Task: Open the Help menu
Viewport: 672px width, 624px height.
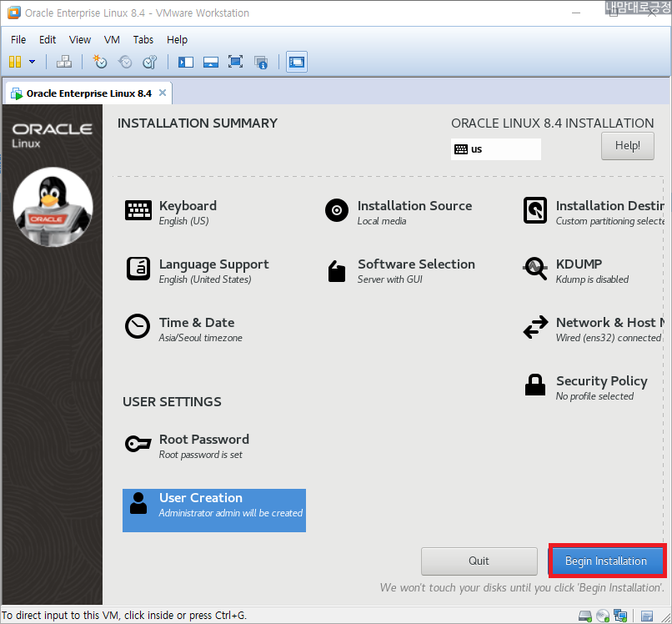Action: (x=177, y=40)
